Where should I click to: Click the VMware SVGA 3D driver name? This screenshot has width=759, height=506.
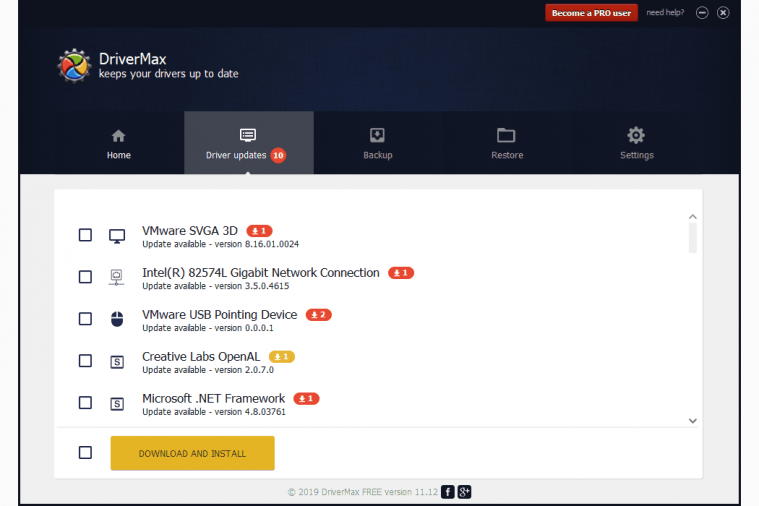click(x=190, y=231)
